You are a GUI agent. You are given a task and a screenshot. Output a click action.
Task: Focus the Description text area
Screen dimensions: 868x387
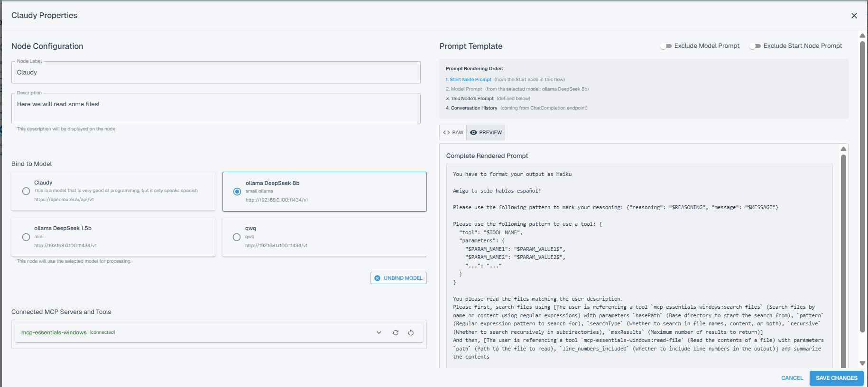click(216, 109)
